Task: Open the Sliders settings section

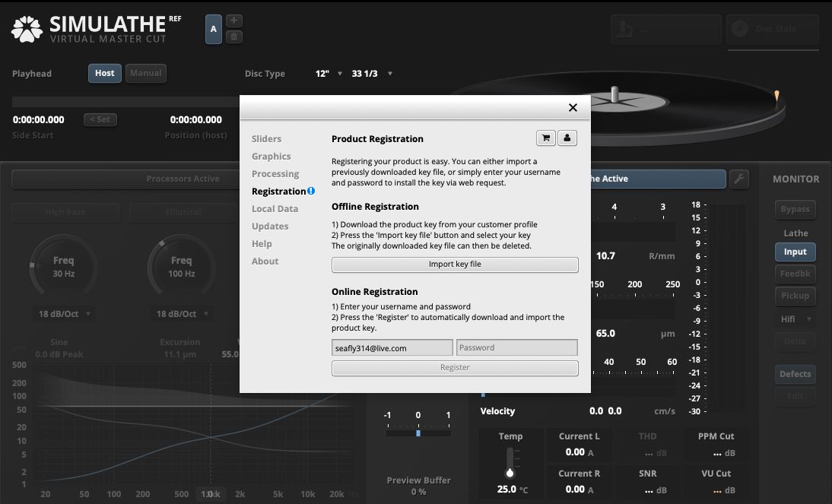Action: (266, 139)
